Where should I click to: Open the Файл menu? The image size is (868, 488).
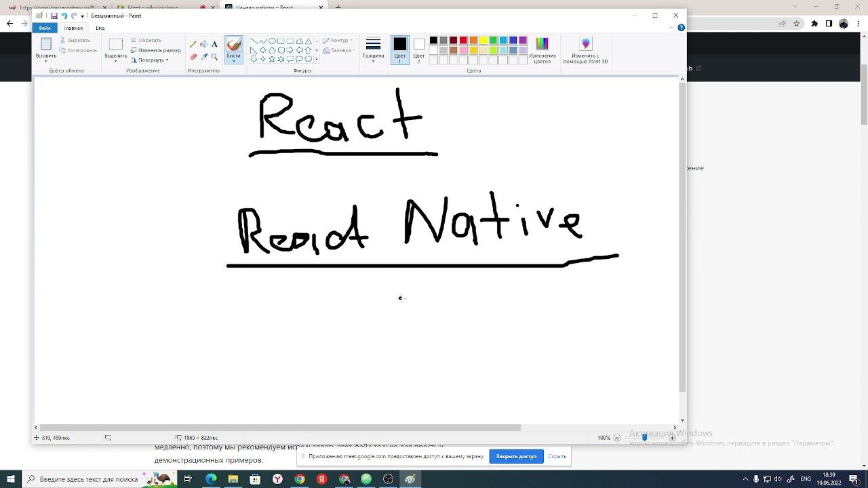tap(44, 28)
